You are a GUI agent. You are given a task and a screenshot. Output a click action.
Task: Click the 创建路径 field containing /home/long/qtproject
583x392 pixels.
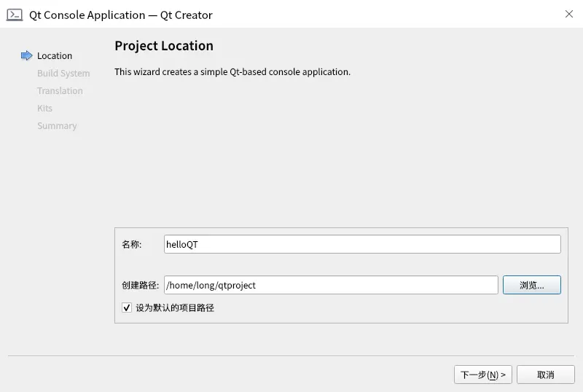coord(331,285)
